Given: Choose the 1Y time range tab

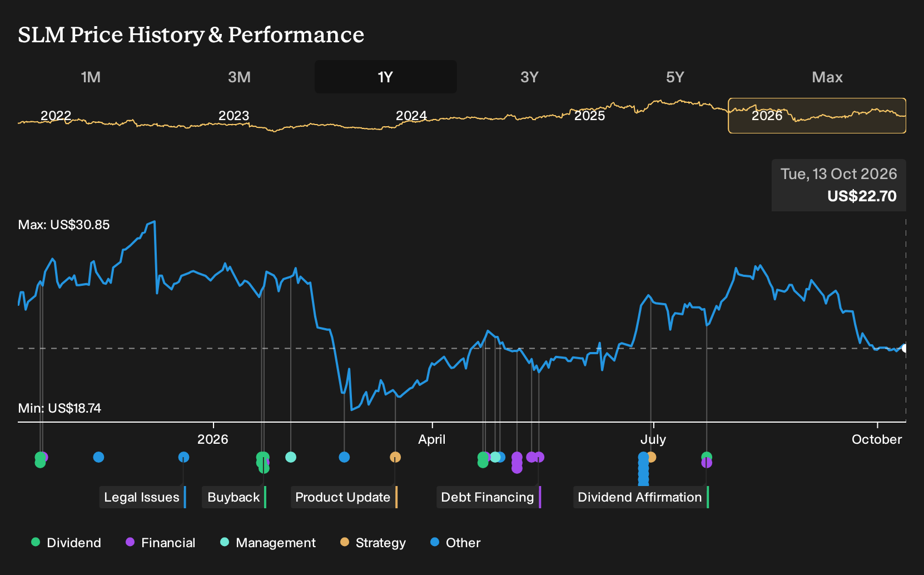Looking at the screenshot, I should point(386,77).
